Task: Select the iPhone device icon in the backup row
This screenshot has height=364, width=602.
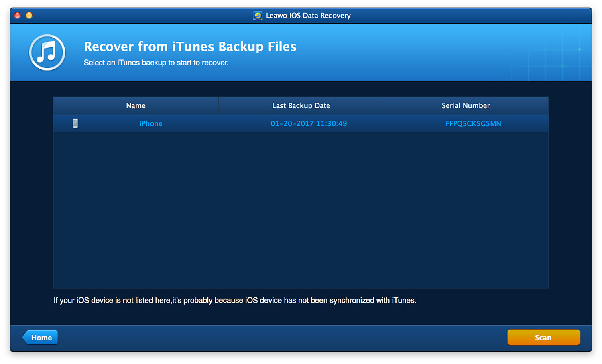Action: [75, 123]
